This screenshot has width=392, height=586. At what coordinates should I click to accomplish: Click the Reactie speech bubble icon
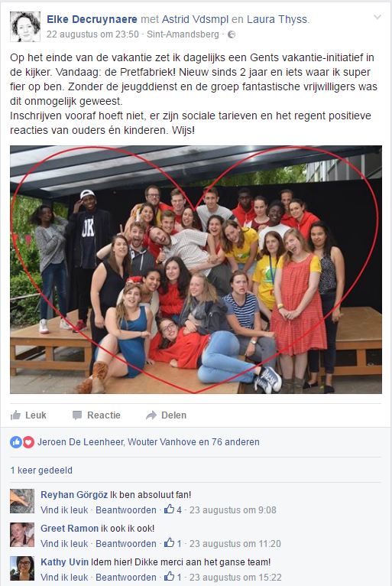coord(77,415)
